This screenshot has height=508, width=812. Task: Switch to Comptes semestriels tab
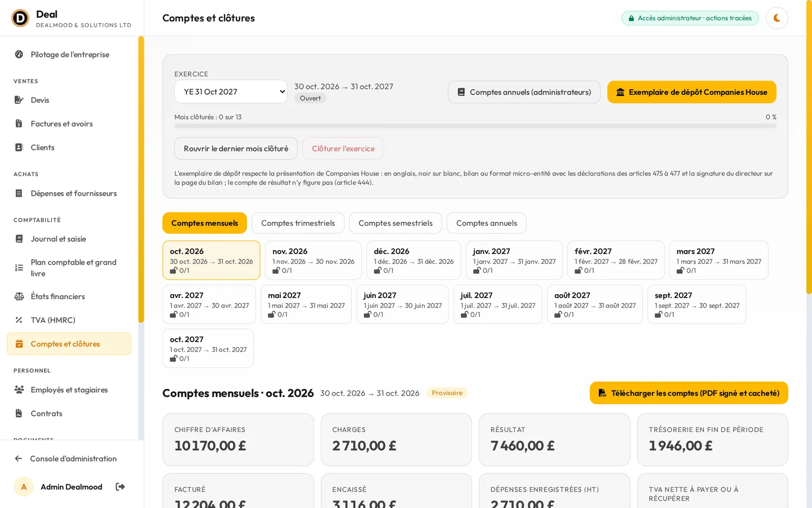point(395,223)
